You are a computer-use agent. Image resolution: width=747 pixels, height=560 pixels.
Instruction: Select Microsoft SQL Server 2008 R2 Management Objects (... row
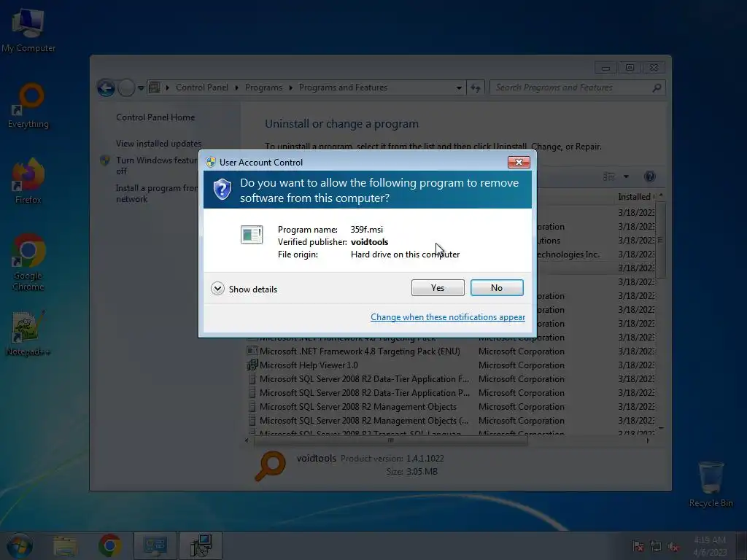pos(450,420)
